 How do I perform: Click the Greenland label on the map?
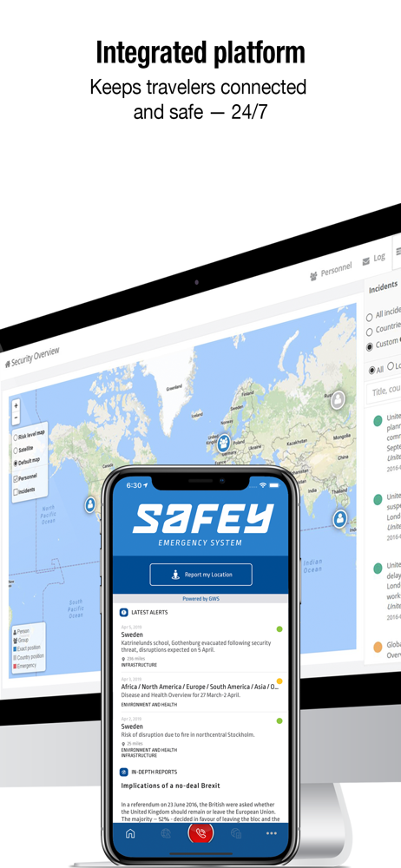[174, 388]
